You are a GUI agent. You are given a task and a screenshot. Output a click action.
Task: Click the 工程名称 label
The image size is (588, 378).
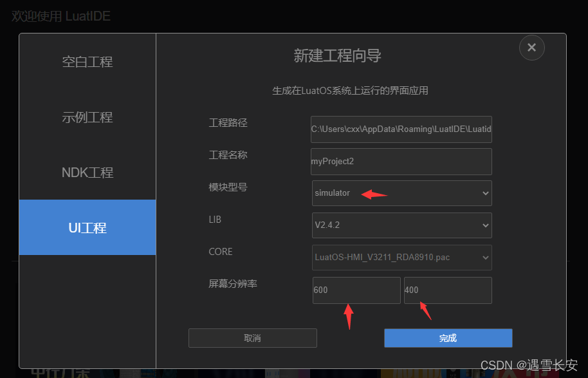(228, 155)
